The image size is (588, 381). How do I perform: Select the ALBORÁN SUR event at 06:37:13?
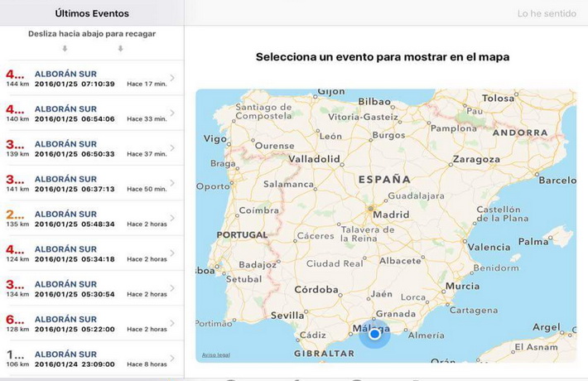(x=66, y=179)
